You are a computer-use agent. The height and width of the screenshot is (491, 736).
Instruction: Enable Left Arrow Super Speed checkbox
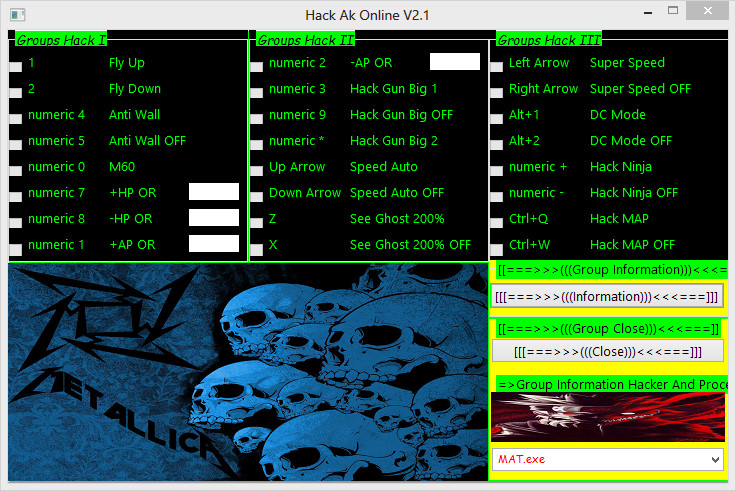click(497, 67)
